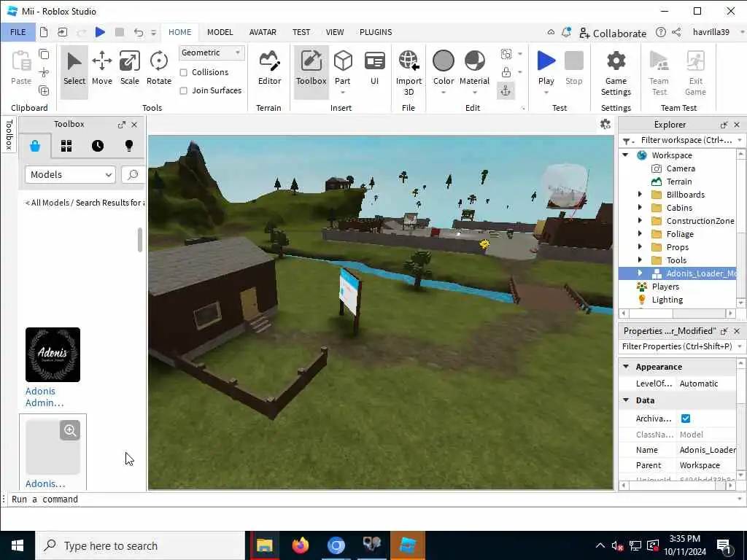This screenshot has height=560, width=747.
Task: Click the preview zoom icon on Adonis item
Action: coord(70,430)
